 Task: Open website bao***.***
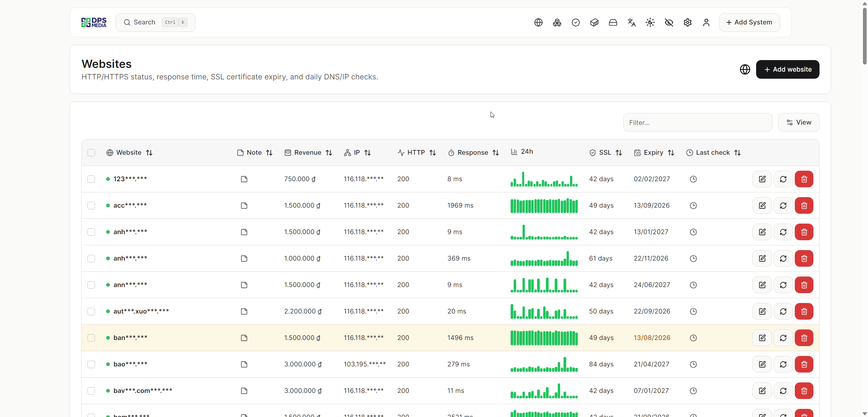tap(130, 364)
